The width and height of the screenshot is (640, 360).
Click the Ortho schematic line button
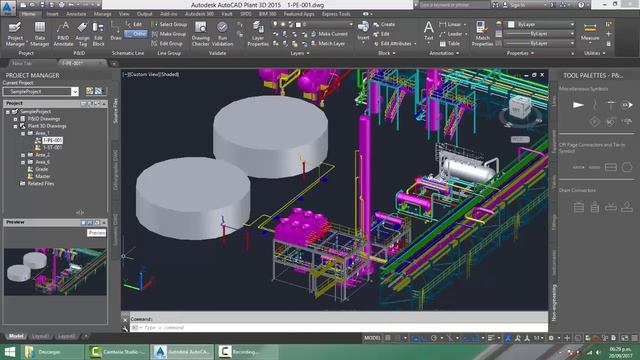point(136,34)
